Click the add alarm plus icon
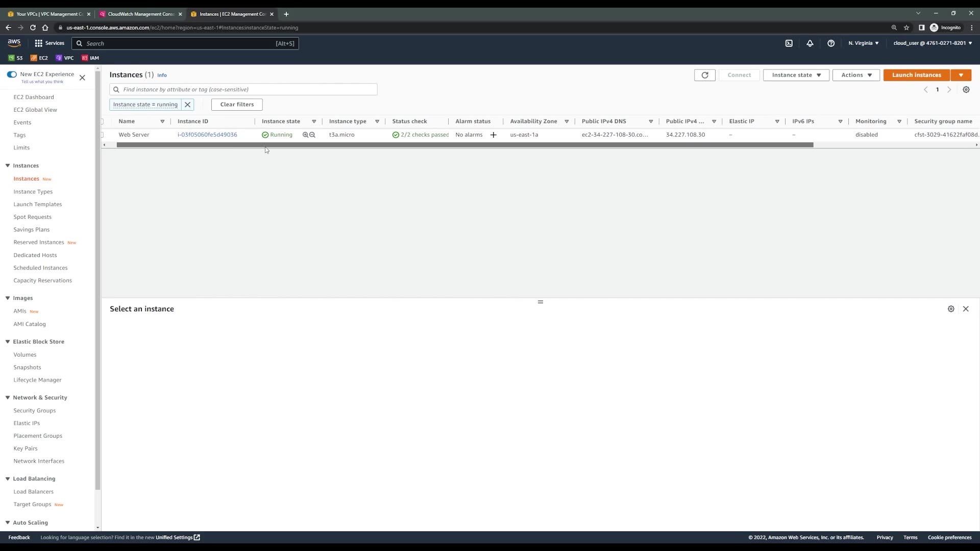 tap(493, 135)
